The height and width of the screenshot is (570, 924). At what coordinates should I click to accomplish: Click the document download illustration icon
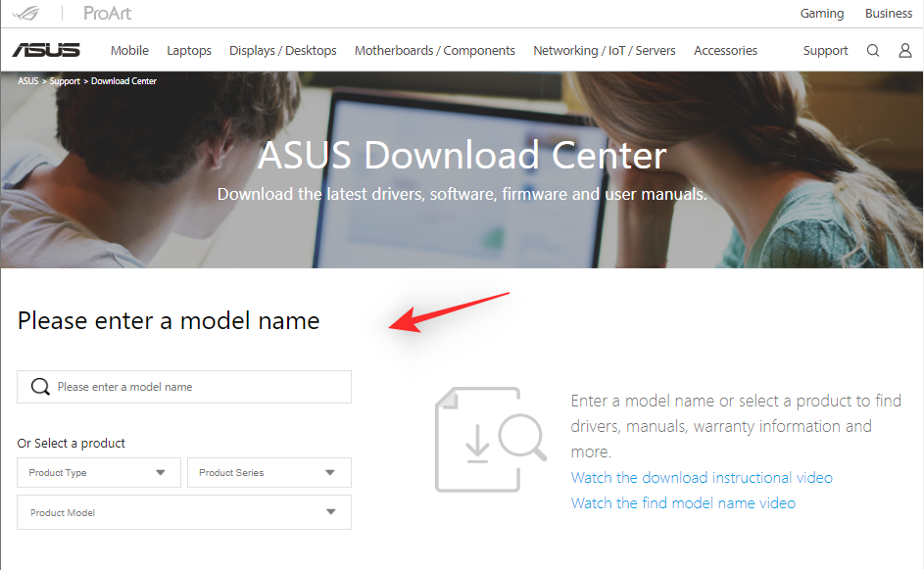coord(490,439)
